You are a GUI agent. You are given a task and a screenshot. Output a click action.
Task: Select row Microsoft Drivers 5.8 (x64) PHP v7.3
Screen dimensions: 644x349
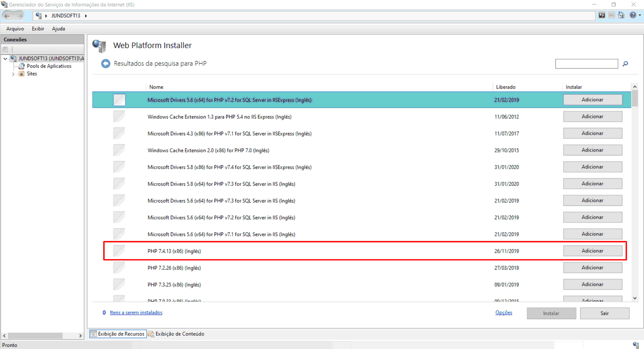click(361, 184)
